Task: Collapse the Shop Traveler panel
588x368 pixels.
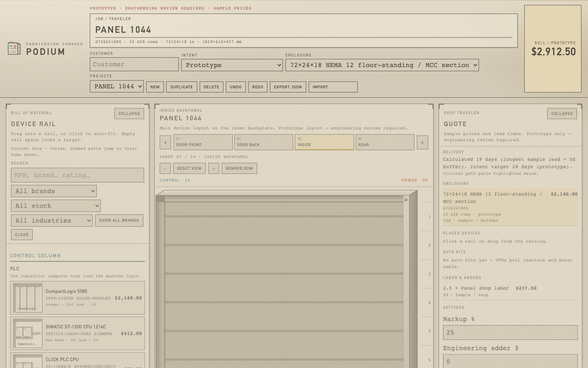Action: (562, 114)
